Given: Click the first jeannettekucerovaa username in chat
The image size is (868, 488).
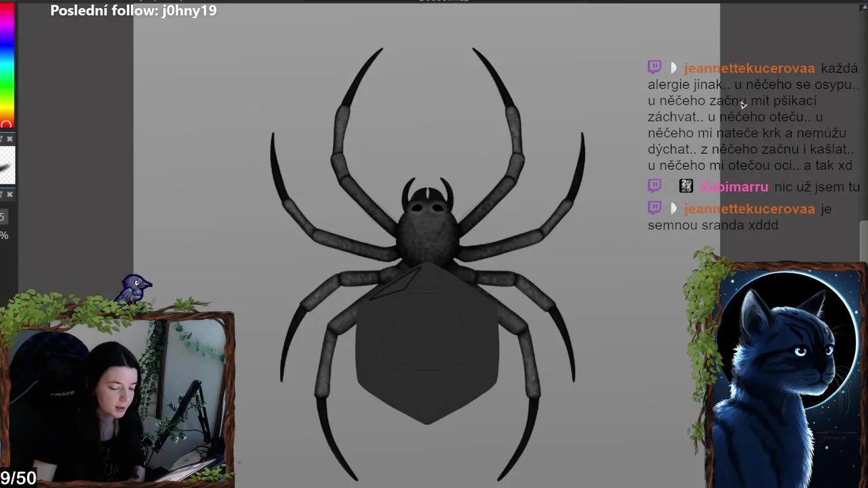Looking at the screenshot, I should [x=749, y=68].
